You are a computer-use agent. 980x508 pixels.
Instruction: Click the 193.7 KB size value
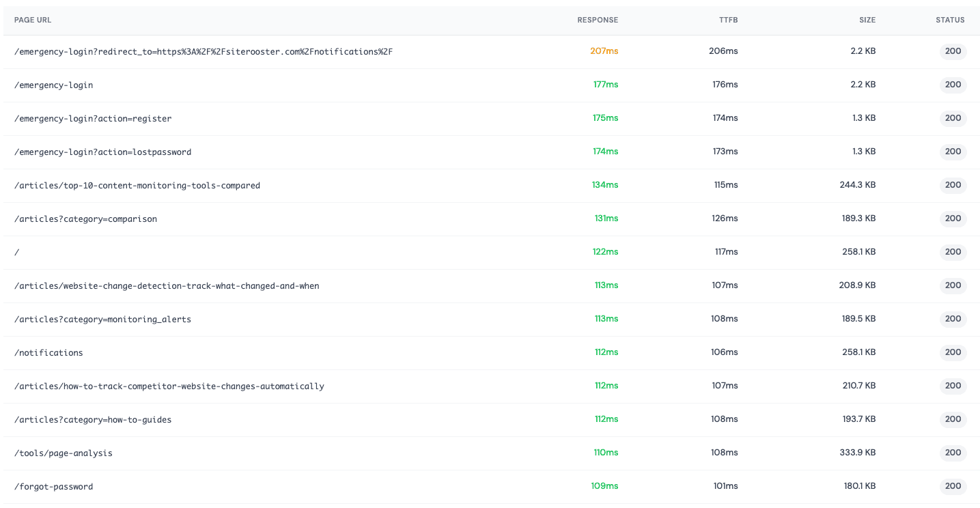coord(859,419)
